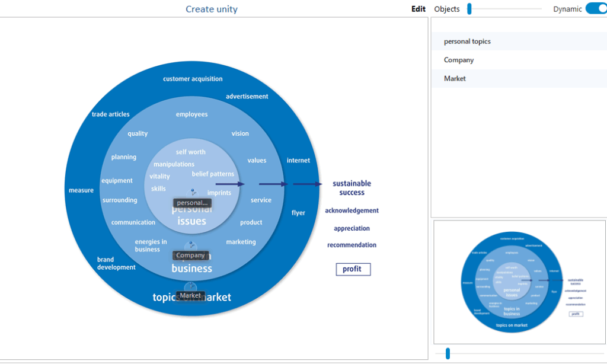Choose the Company row in the right list
This screenshot has width=607, height=364.
coord(459,60)
